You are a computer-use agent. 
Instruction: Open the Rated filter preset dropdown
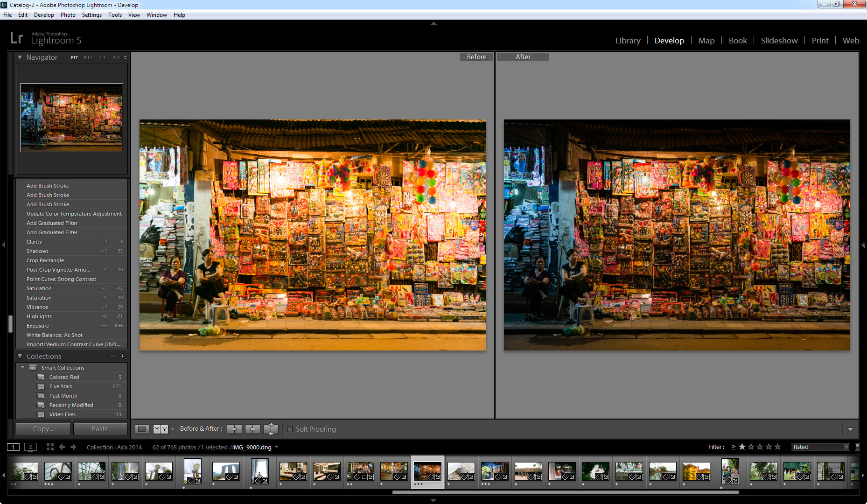(x=820, y=447)
